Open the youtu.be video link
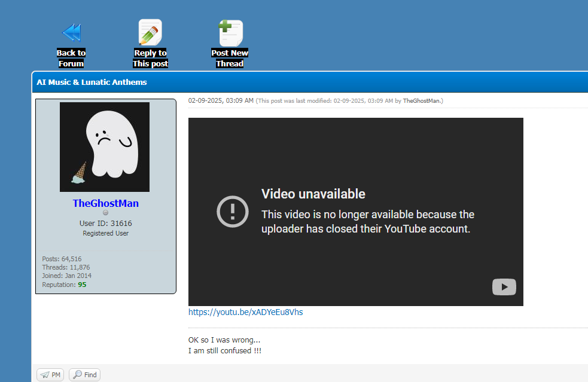This screenshot has height=382, width=588. 245,312
